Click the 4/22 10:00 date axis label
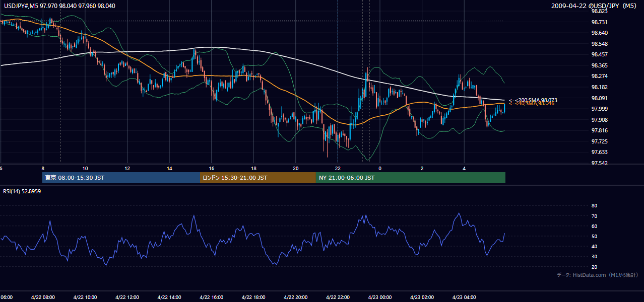644x302 pixels. 85,297
